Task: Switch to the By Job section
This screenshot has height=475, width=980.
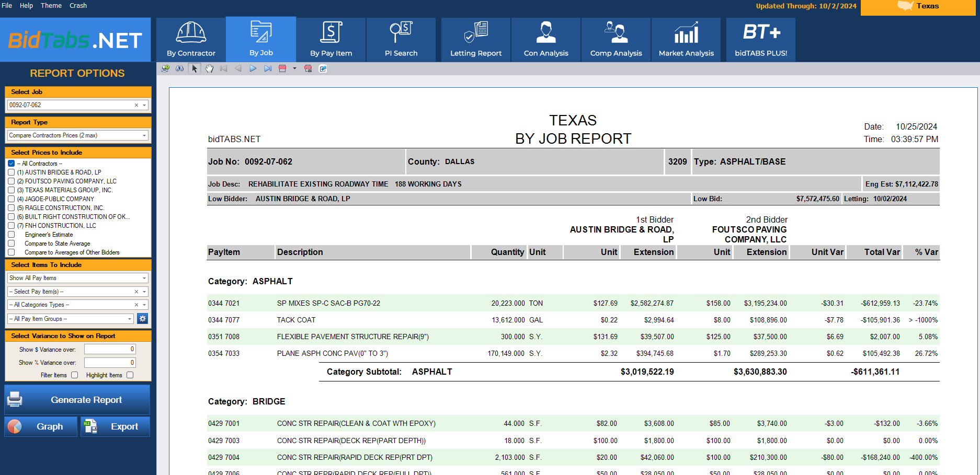Action: [261, 39]
